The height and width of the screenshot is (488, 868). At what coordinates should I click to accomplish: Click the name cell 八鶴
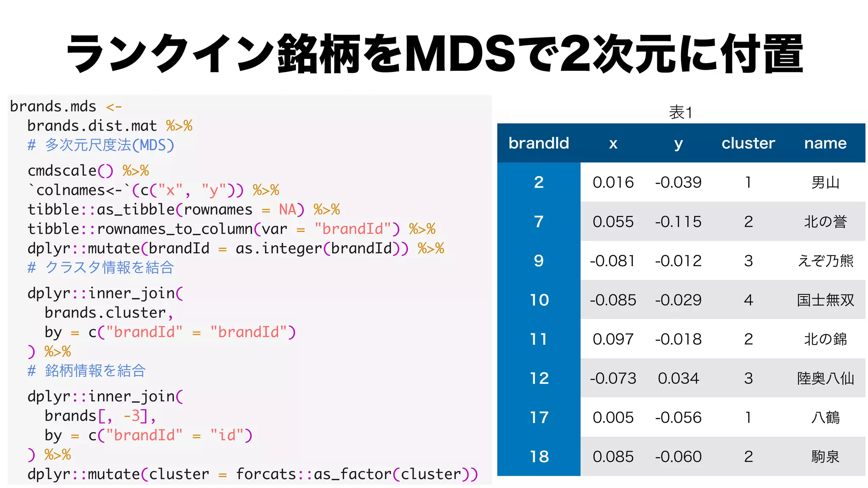[x=825, y=418]
